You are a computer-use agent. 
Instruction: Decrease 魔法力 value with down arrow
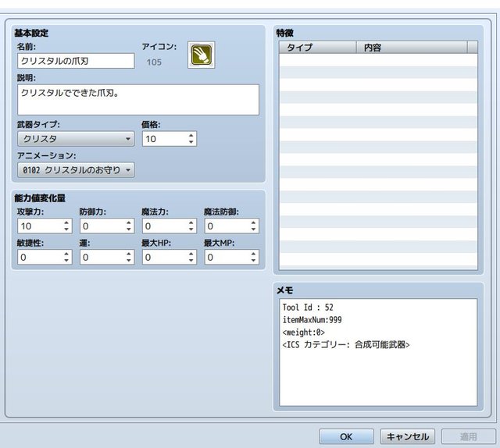(x=191, y=229)
